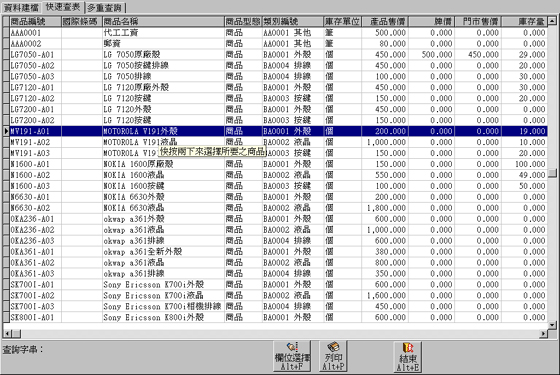Screen dimensions: 560x375
Task: Click the vertical scrollbar thumb
Action: coord(552,173)
